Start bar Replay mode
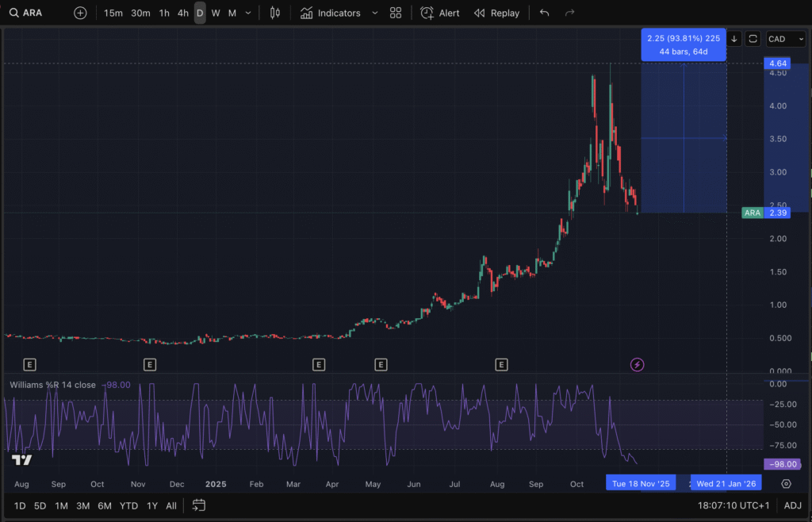Image resolution: width=812 pixels, height=522 pixels. coord(496,13)
